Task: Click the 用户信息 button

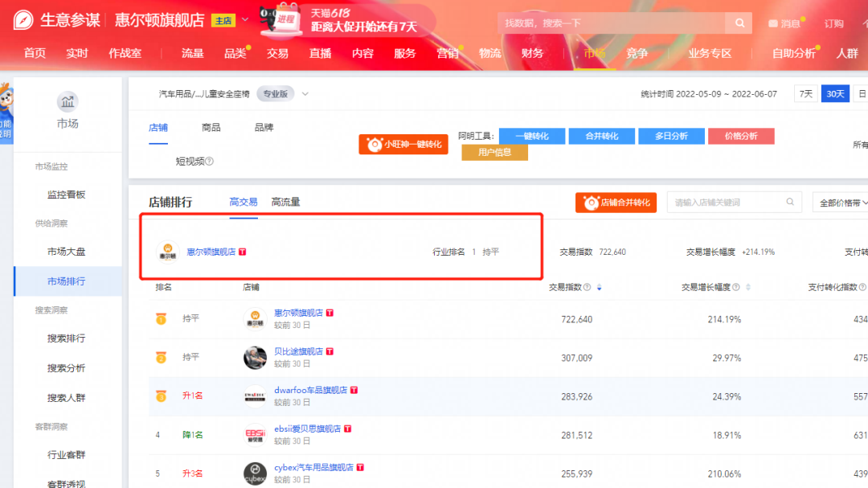Action: click(494, 152)
